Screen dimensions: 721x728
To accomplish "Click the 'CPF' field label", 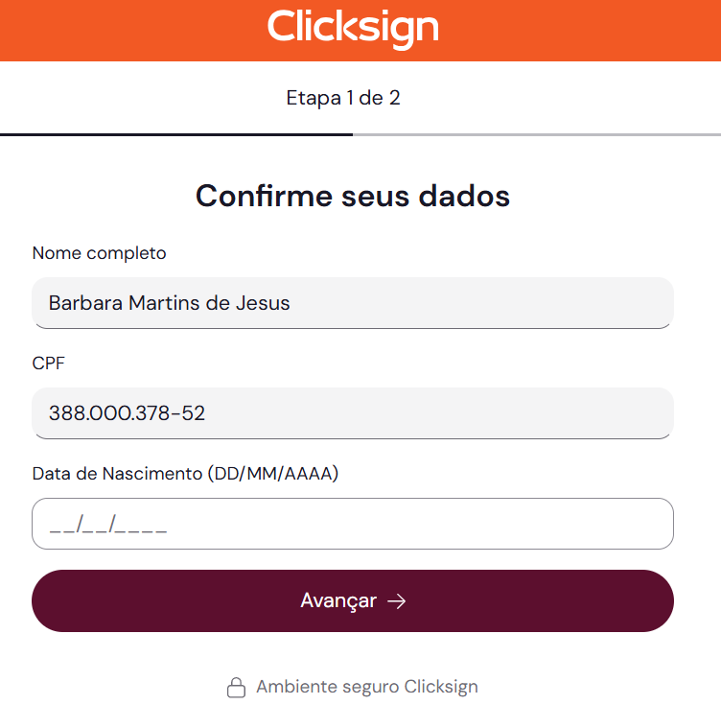I will coord(49,364).
